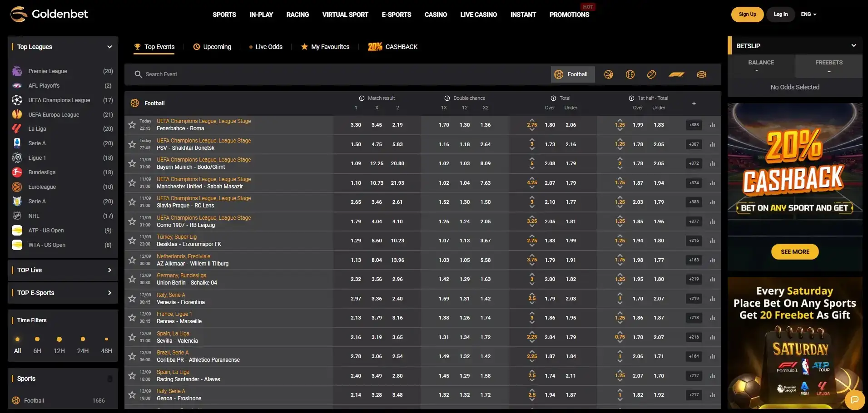Open statistics for Besiktas - Erzurumspor FK
Image resolution: width=868 pixels, height=413 pixels.
[x=712, y=241]
